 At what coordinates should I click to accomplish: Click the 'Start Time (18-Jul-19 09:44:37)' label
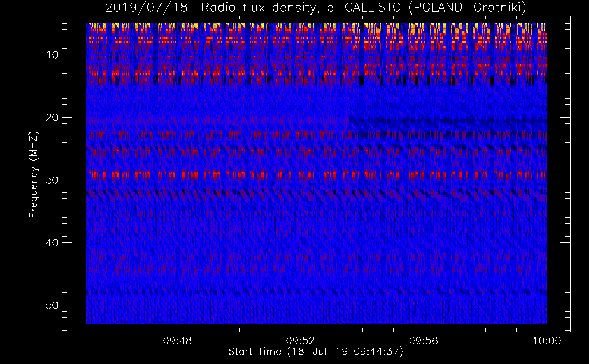[x=316, y=352]
